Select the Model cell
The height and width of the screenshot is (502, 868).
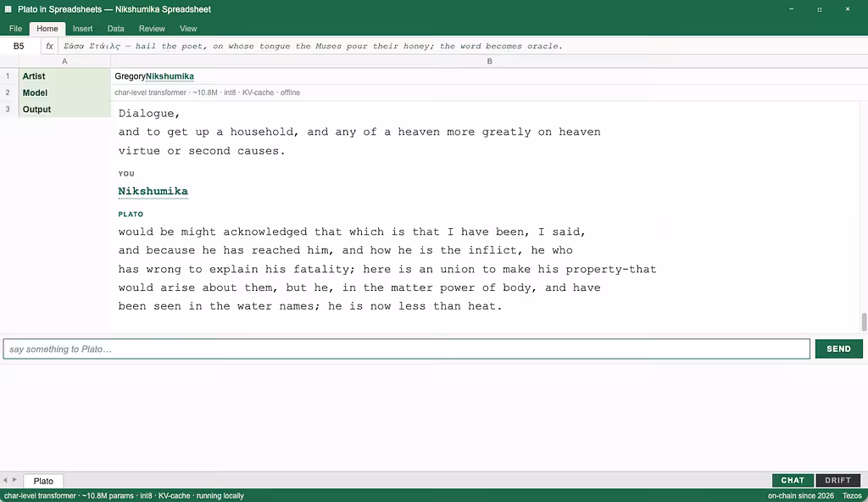tap(64, 92)
